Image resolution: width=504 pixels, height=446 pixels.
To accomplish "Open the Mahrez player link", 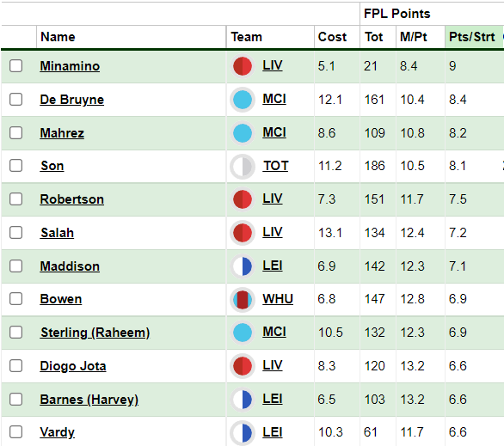I will coord(62,133).
